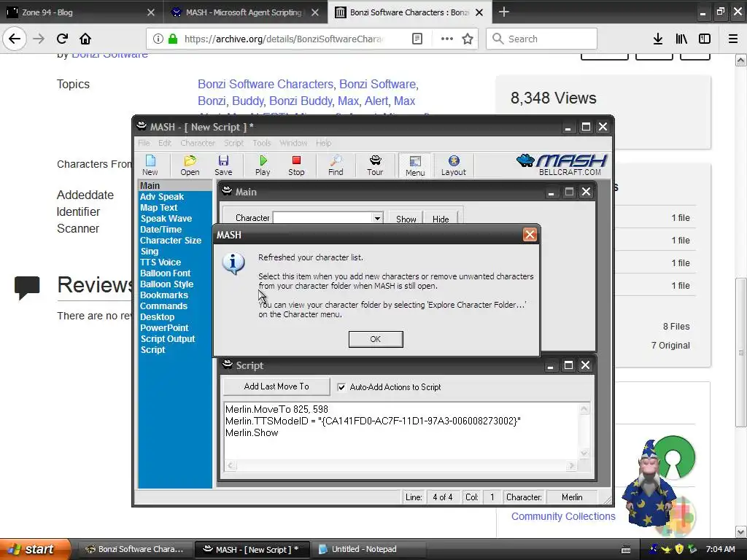Select Bookmarks in the side menu
The height and width of the screenshot is (560, 747).
[164, 295]
